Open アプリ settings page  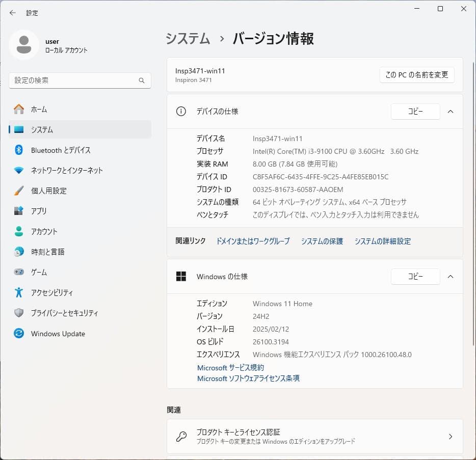tap(80, 211)
